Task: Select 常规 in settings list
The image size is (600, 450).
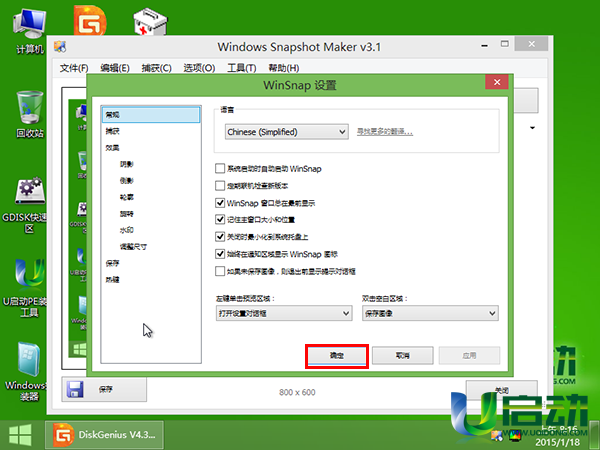Action: pyautogui.click(x=151, y=115)
